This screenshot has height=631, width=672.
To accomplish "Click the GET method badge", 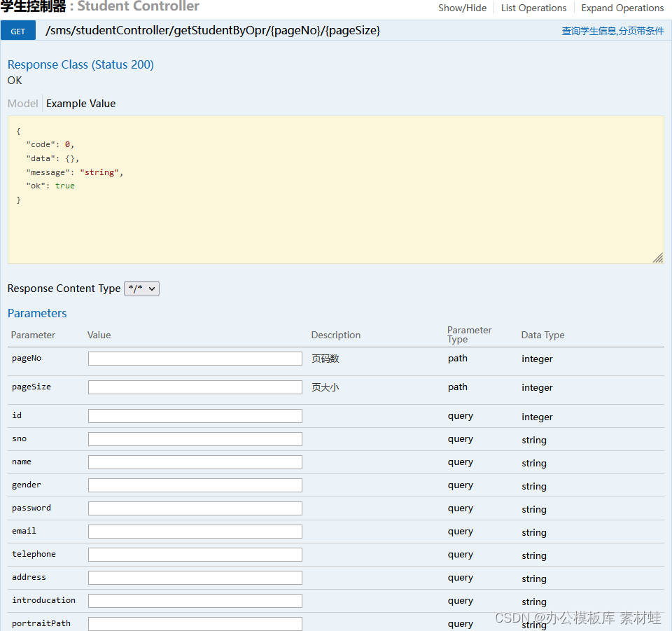I will [18, 31].
